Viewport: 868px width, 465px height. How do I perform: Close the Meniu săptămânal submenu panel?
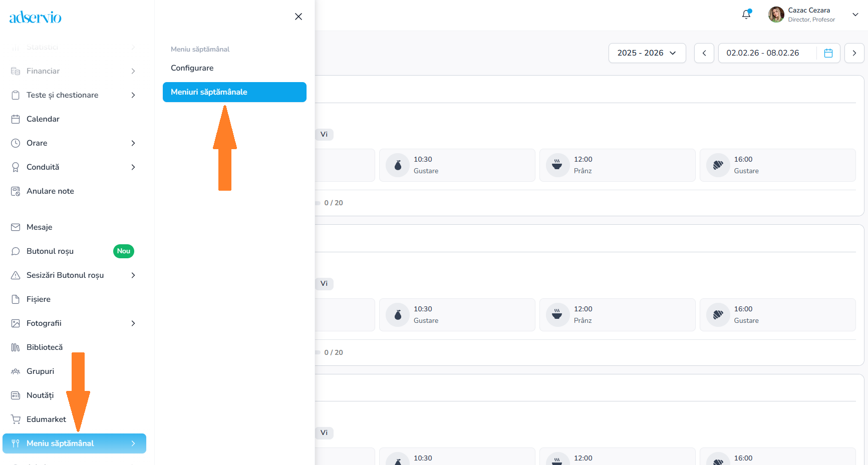[x=299, y=17]
